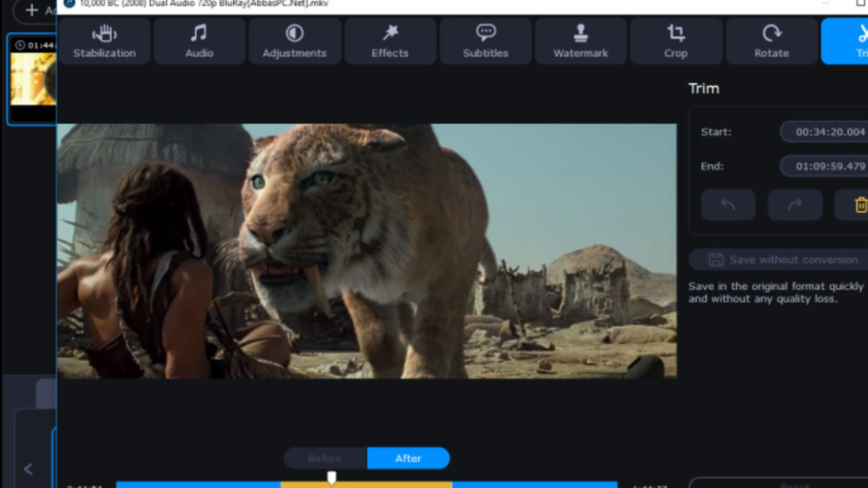Switch to the Adjustments tab
Image resolution: width=868 pixels, height=488 pixels.
coord(294,42)
